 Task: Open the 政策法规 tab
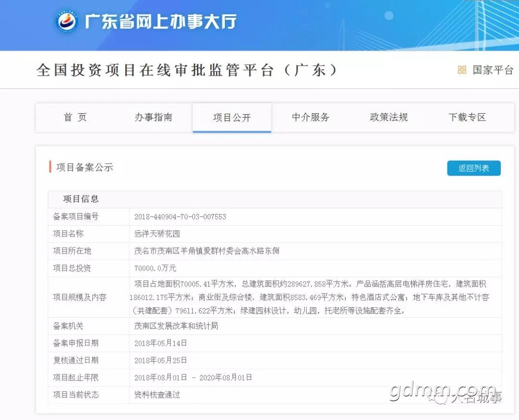tap(389, 117)
